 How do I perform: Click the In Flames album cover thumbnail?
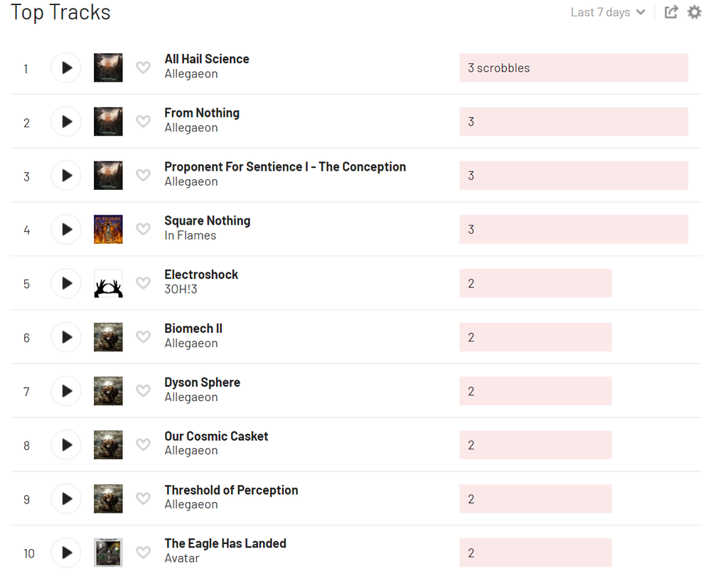(x=108, y=229)
